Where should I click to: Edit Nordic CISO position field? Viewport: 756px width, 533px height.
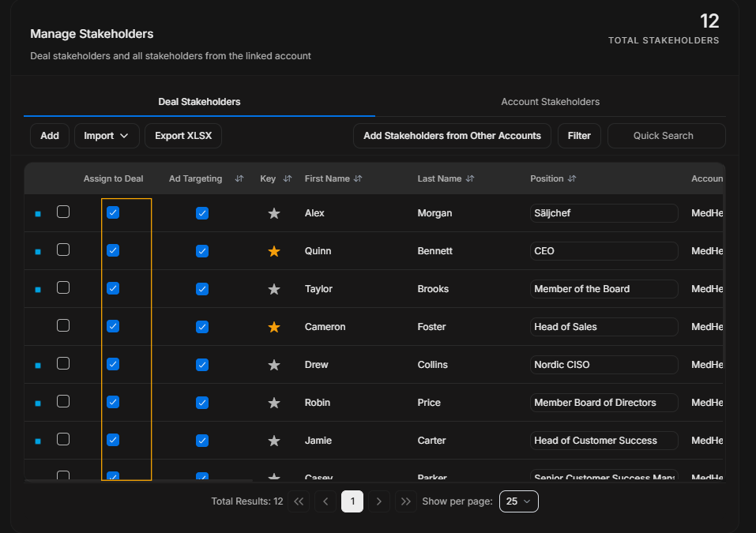click(604, 365)
